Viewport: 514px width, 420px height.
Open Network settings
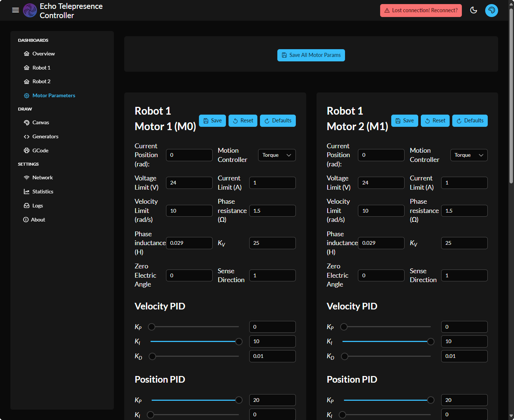[43, 177]
